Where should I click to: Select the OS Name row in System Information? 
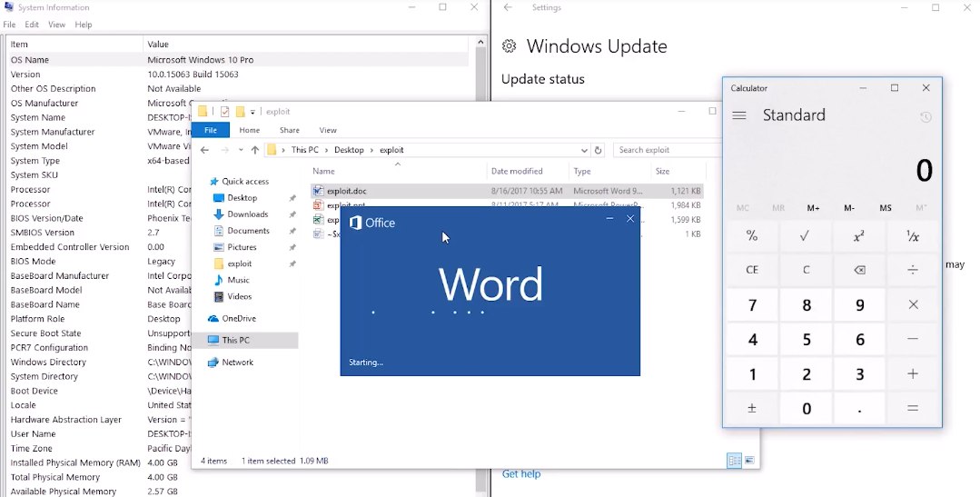pos(237,60)
